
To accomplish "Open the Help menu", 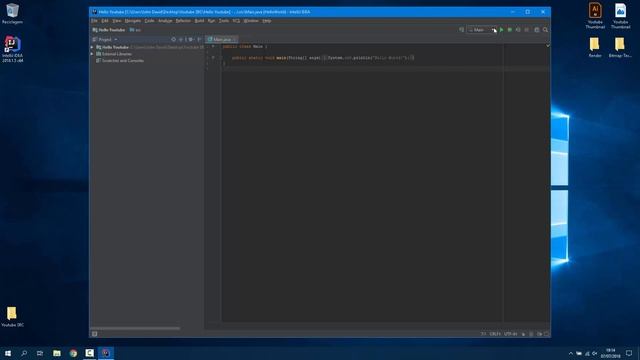I will pyautogui.click(x=267, y=21).
